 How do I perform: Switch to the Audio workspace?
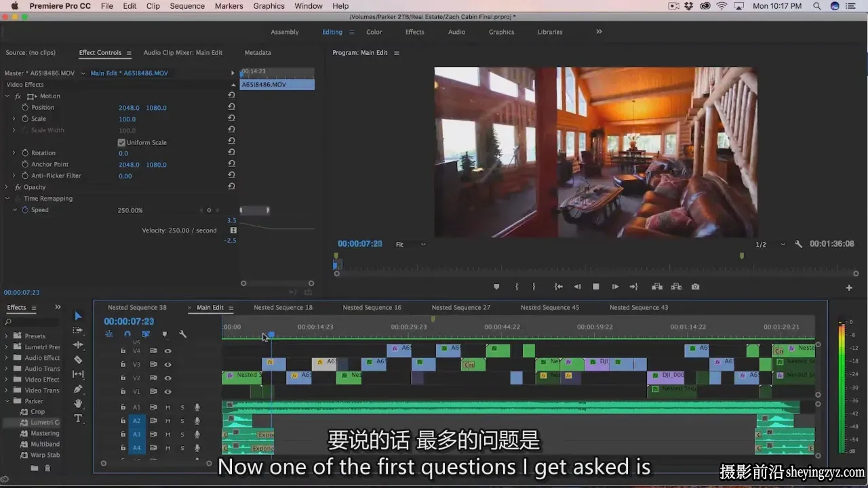(x=456, y=32)
